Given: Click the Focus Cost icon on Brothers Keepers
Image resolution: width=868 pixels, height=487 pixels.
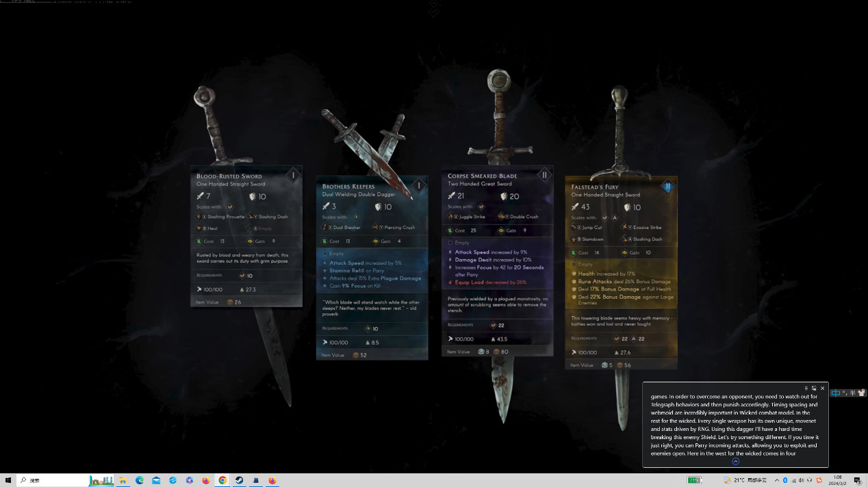Looking at the screenshot, I should tap(325, 241).
